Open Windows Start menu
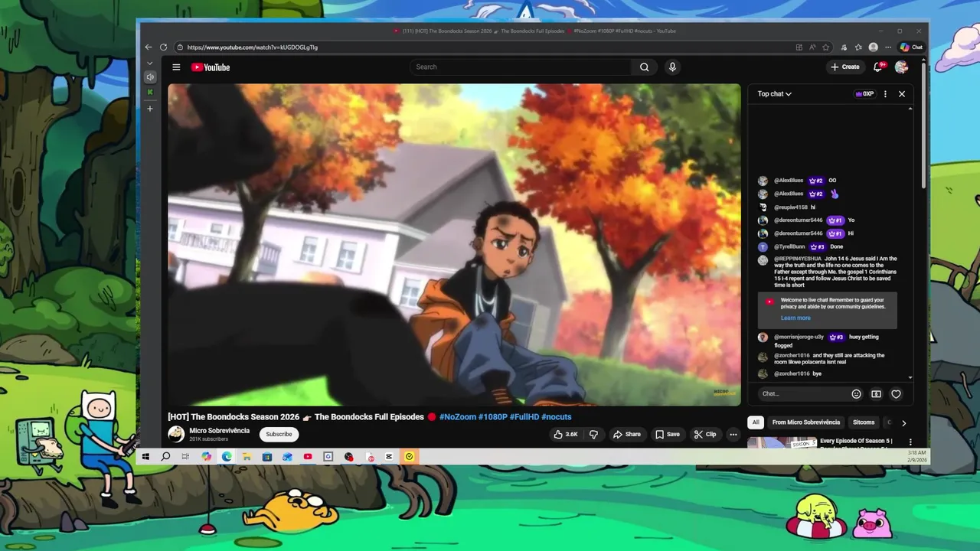 (x=145, y=457)
